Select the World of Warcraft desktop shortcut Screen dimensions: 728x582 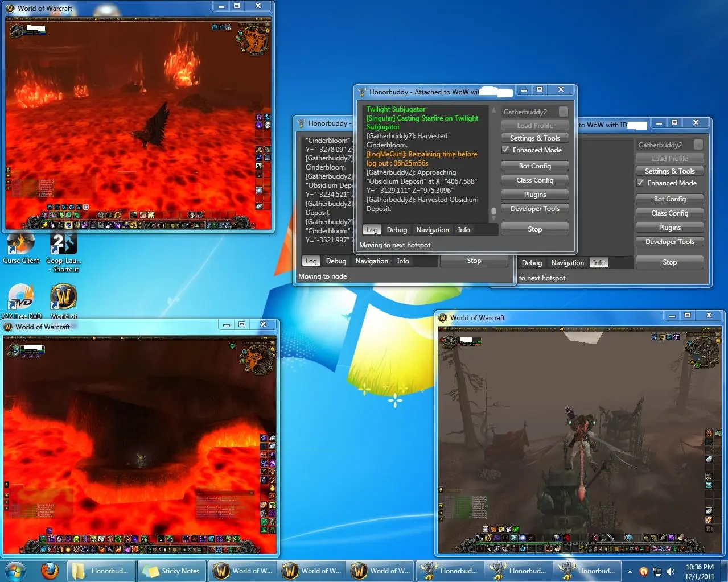point(64,301)
